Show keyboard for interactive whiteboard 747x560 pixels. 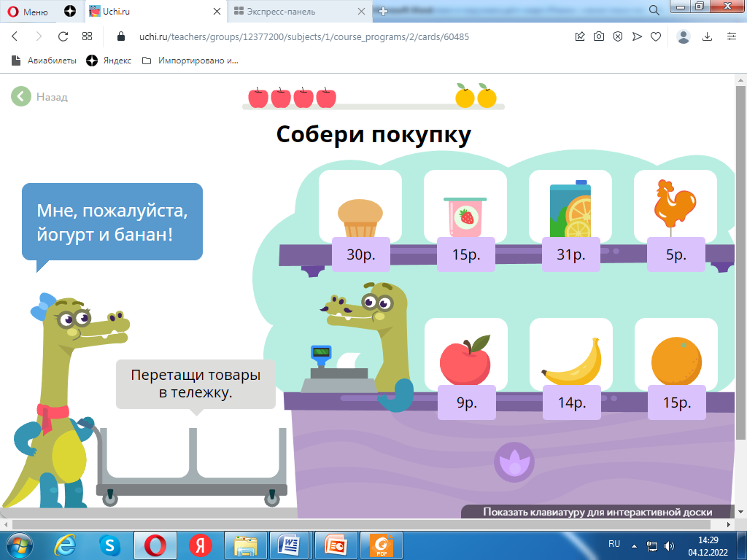click(x=597, y=512)
